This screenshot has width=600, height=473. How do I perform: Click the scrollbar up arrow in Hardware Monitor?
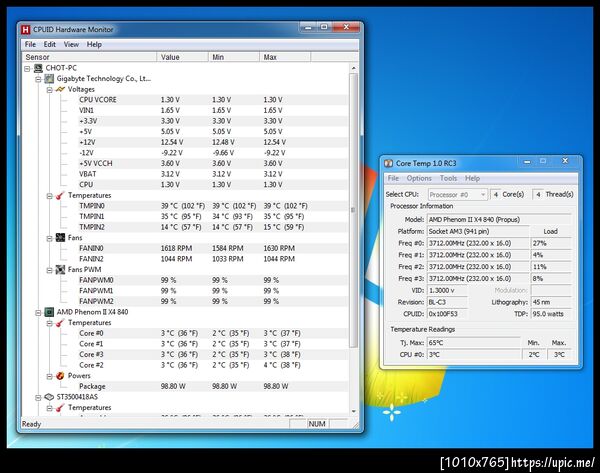coord(354,68)
